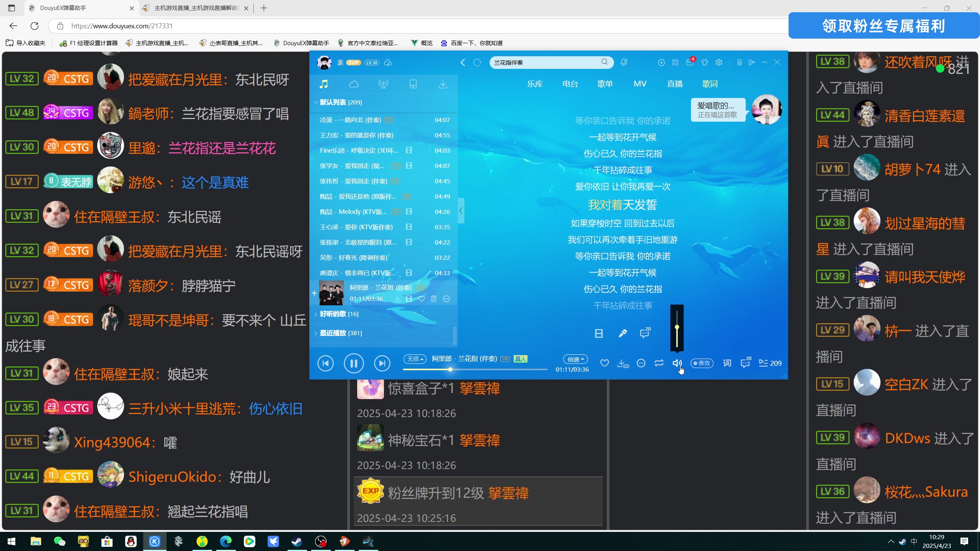Open the skin T-shirt icon
The image size is (980, 551).
[705, 62]
